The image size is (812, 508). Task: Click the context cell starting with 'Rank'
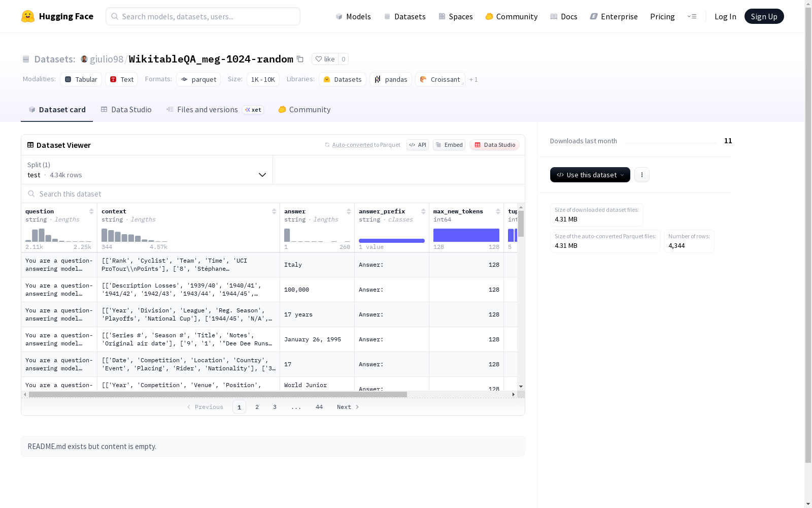click(188, 265)
